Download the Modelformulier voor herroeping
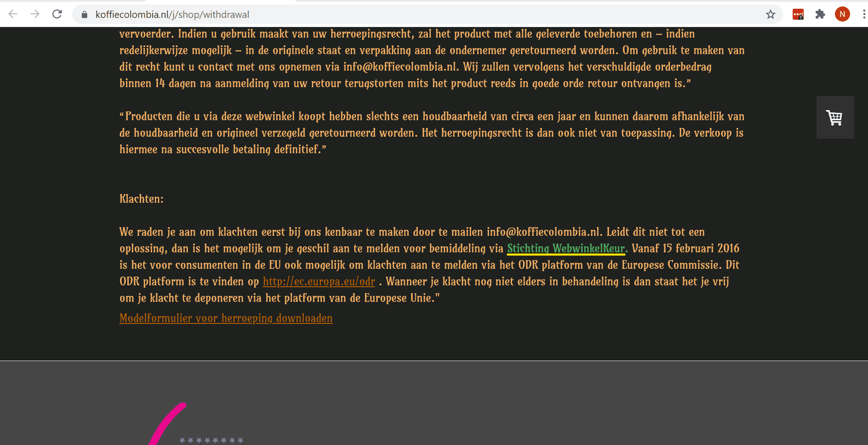The width and height of the screenshot is (868, 445). [x=226, y=318]
